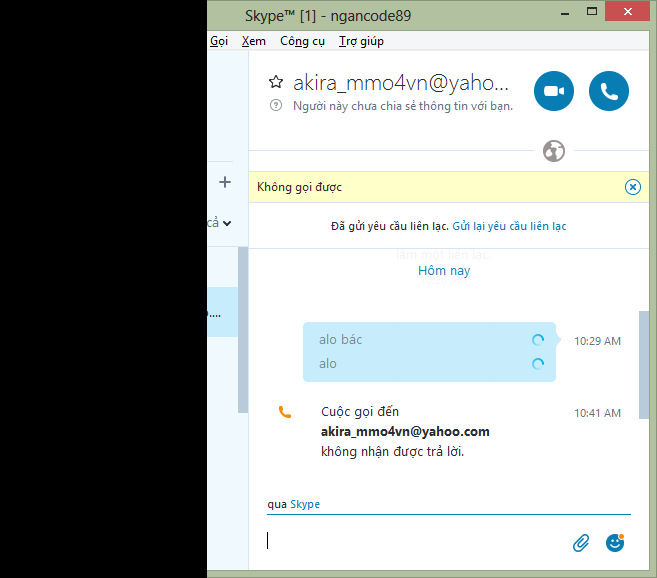Minimize the Skype window
The image size is (657, 578).
(565, 13)
